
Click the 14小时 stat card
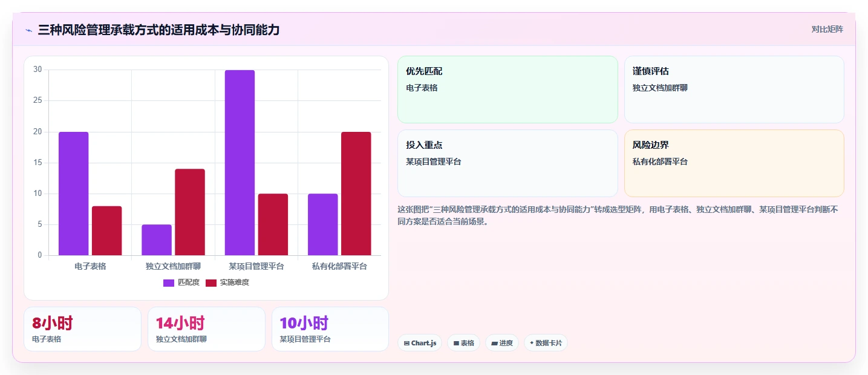tap(206, 329)
